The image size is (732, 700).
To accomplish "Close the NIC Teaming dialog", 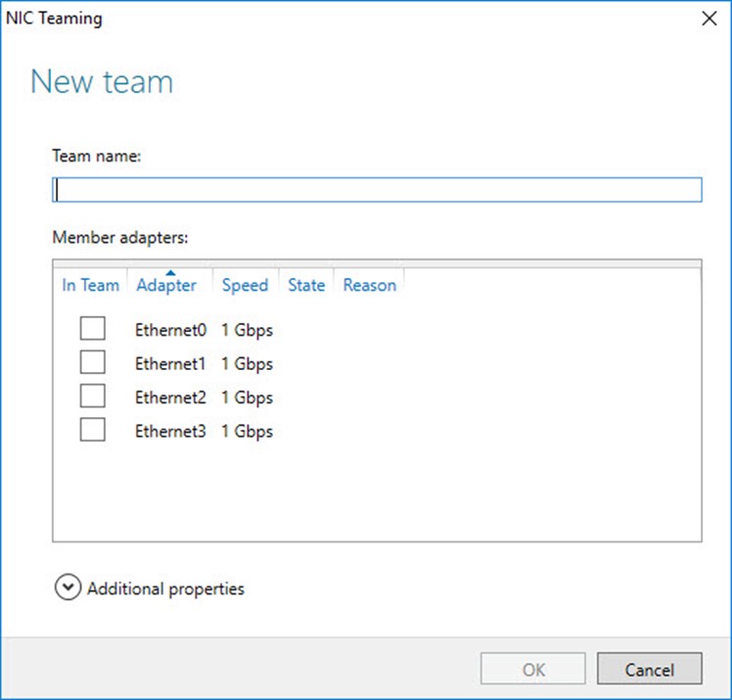I will 709,19.
